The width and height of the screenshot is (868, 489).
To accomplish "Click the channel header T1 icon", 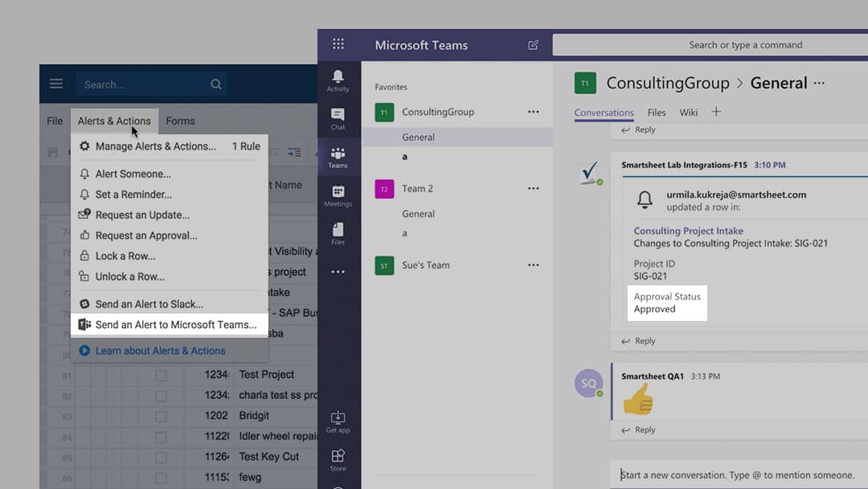I will 585,83.
